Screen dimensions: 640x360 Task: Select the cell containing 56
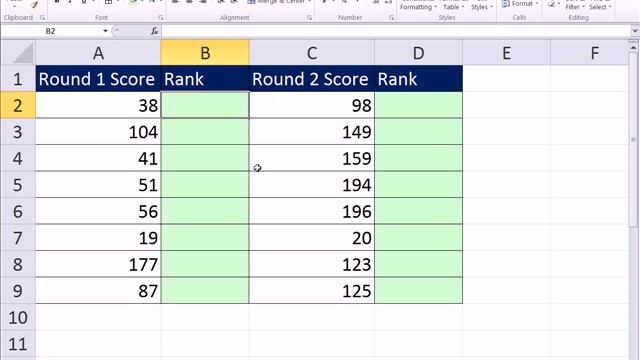point(98,211)
